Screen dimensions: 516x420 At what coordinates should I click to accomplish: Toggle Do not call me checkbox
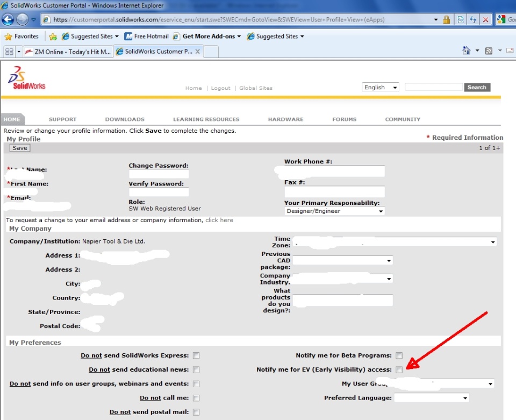(196, 398)
